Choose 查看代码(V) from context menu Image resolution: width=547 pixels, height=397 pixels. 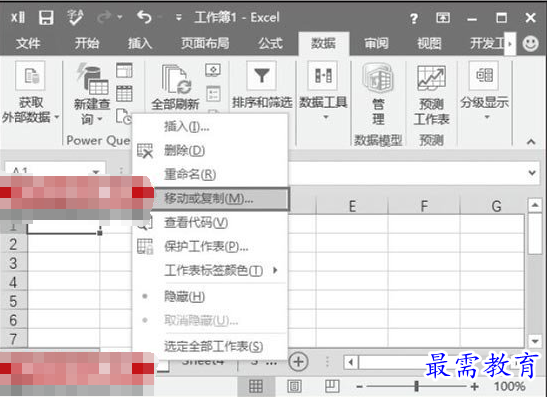pos(210,223)
